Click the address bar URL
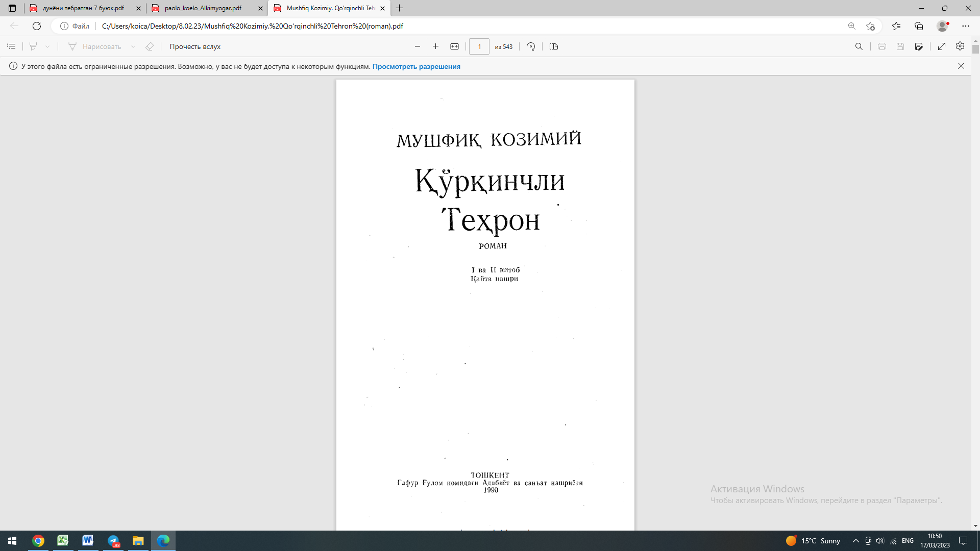The height and width of the screenshot is (551, 980). pyautogui.click(x=252, y=26)
